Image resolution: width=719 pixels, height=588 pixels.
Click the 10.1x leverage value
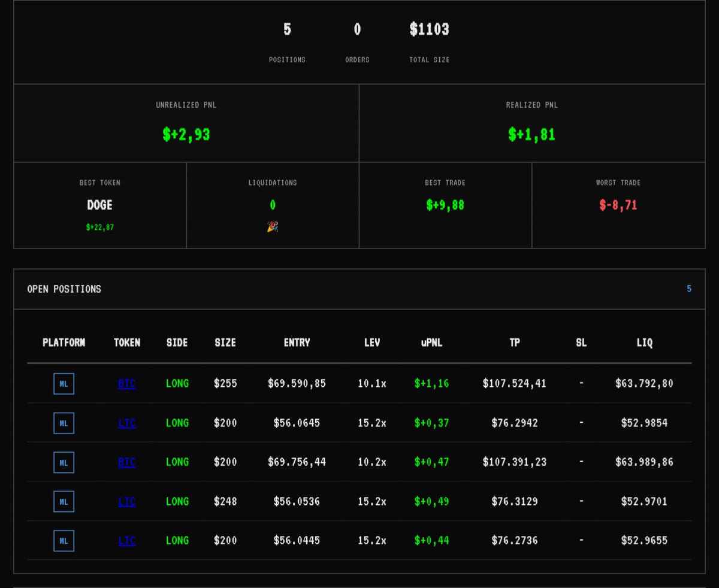(x=372, y=384)
